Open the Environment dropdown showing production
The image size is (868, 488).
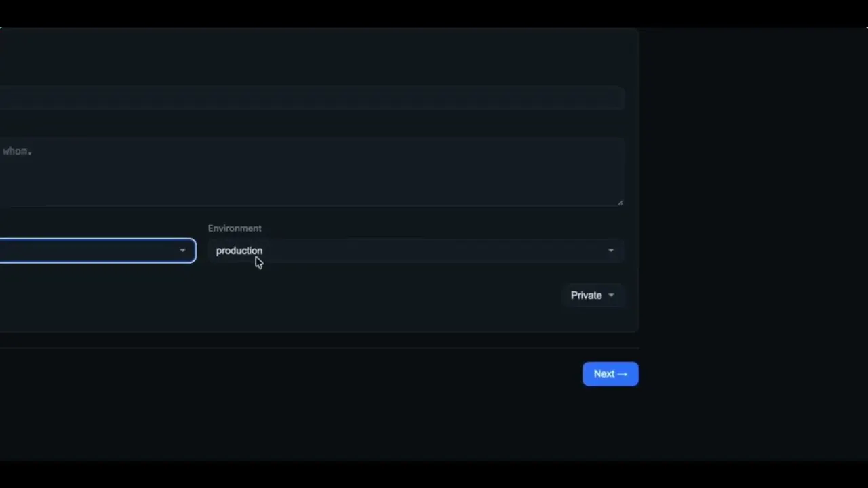click(415, 251)
